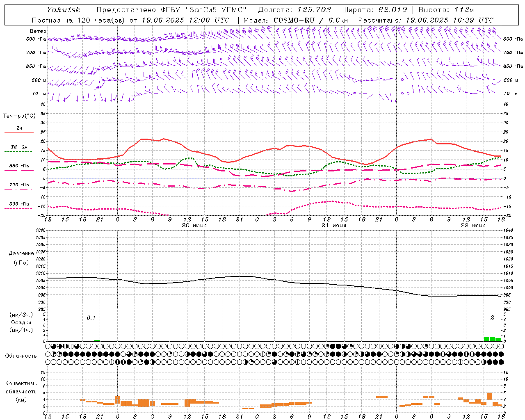Image resolution: width=525 pixels, height=420 pixels.
Task: Click the '20 июня' date label
Action: [x=194, y=226]
